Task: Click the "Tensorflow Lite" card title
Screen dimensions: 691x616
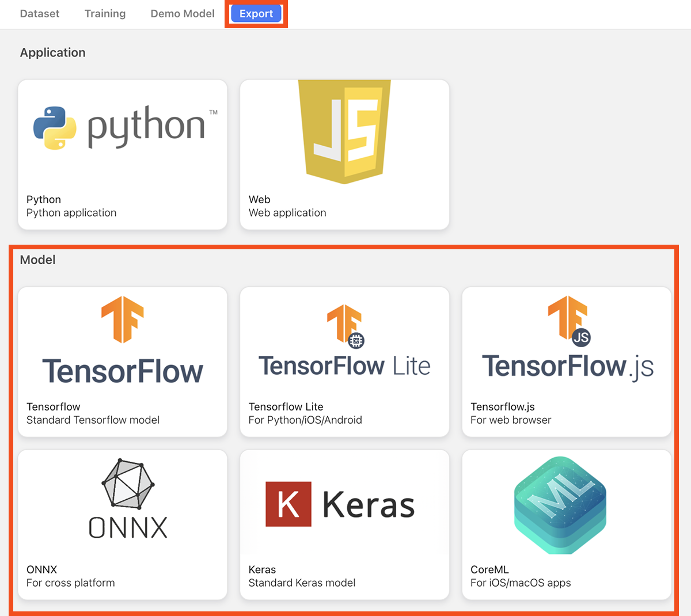Action: (x=286, y=407)
